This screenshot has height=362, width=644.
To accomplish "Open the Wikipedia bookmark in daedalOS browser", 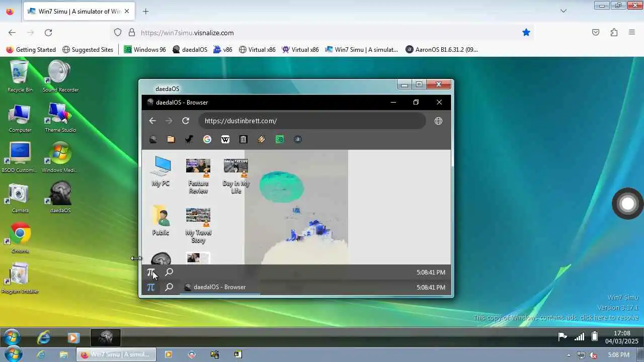I will click(x=225, y=139).
